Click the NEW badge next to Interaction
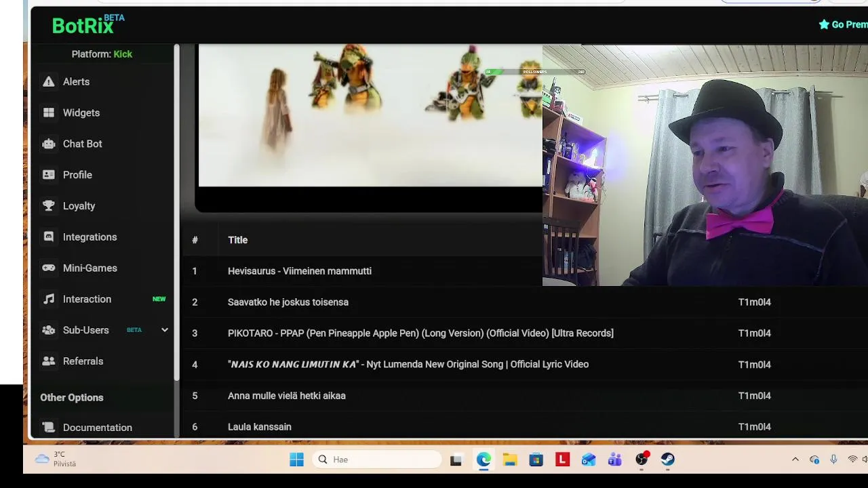The image size is (868, 488). tap(159, 299)
